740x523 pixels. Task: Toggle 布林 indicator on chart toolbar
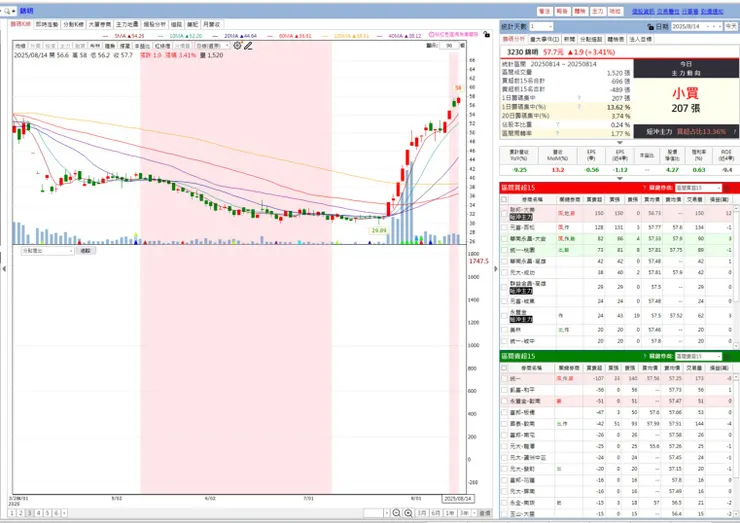coord(95,46)
